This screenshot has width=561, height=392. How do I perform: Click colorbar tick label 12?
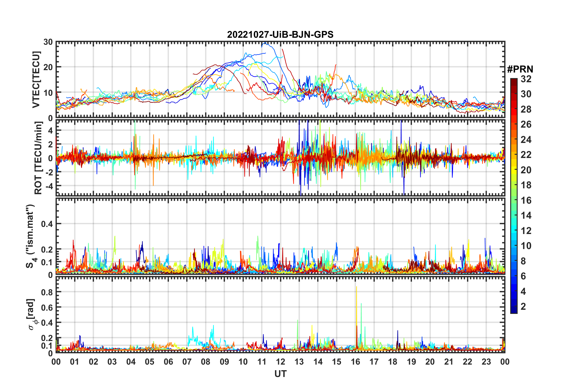pyautogui.click(x=526, y=231)
